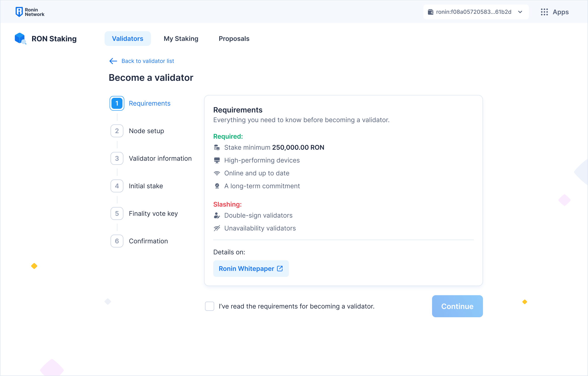Screen dimensions: 588x376
Task: Select the Confirmation step label
Action: point(148,241)
